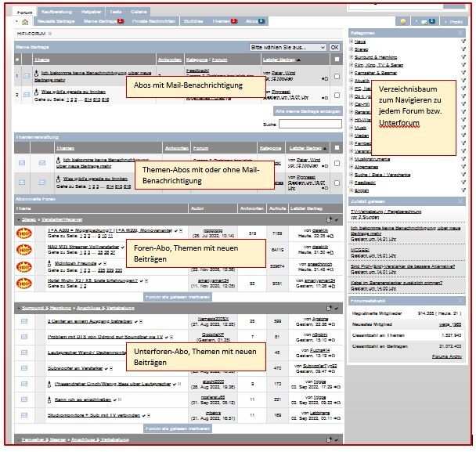Jump to the last post of the T+A A200 thread via its arrow icon
Viewport: 476px width, 452px height.
pos(330,236)
